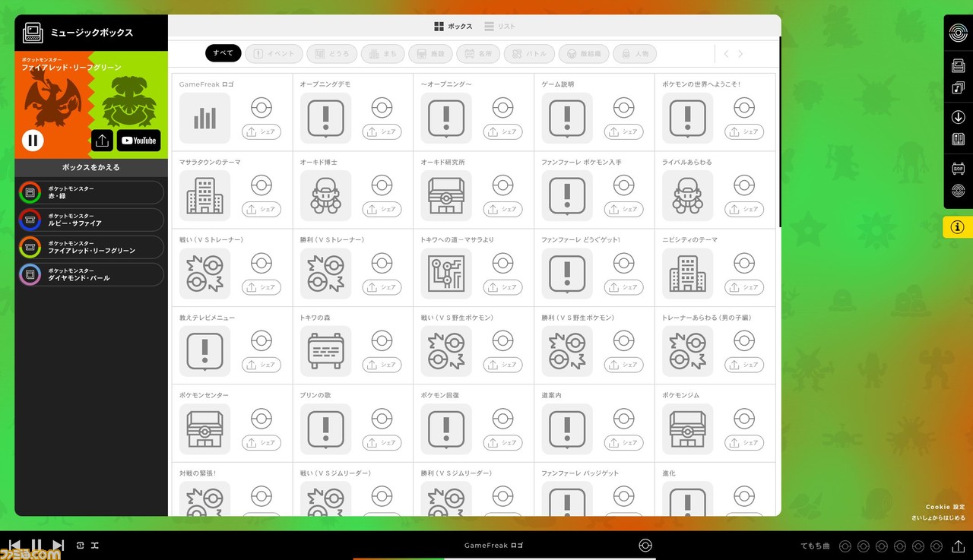Filter tracks by 名所
This screenshot has height=560, width=973.
point(478,54)
